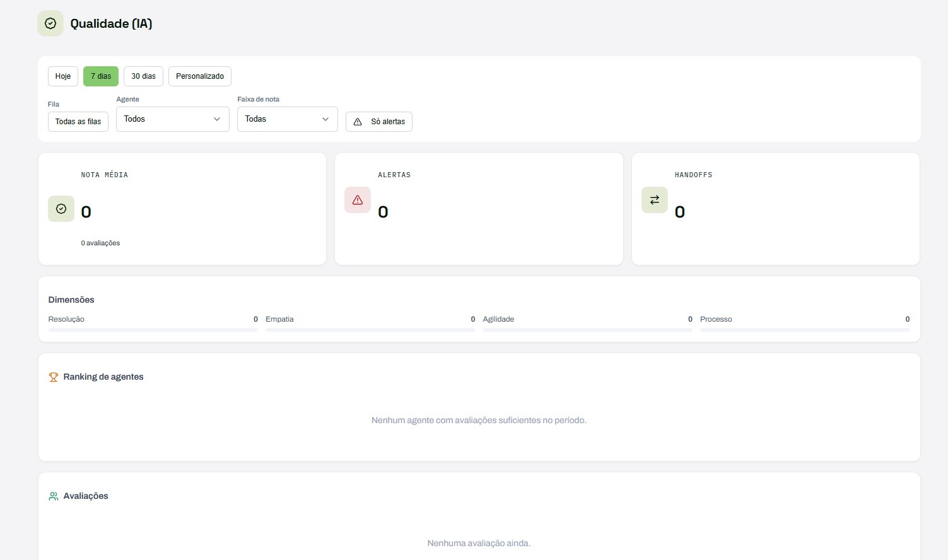Click the Empatia progress bar
This screenshot has height=560, width=948.
370,330
